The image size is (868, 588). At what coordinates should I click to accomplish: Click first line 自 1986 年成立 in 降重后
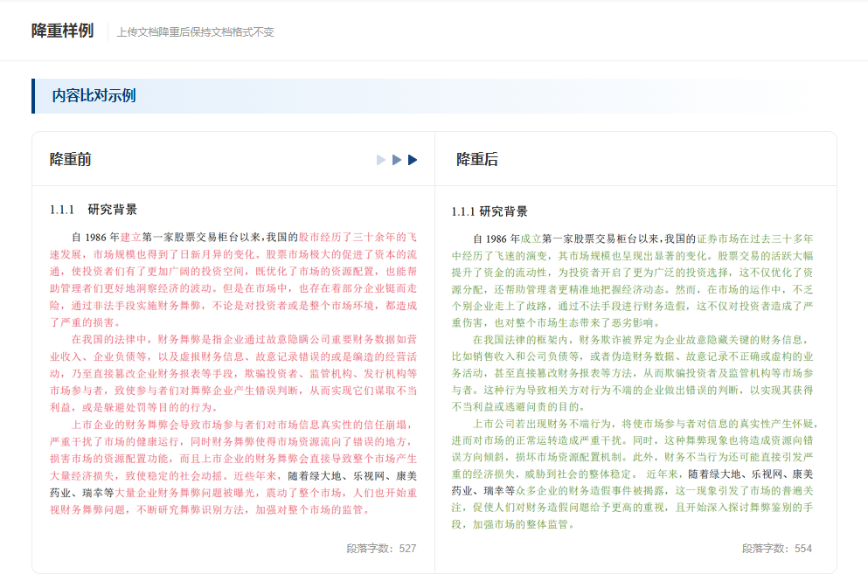[x=642, y=239]
